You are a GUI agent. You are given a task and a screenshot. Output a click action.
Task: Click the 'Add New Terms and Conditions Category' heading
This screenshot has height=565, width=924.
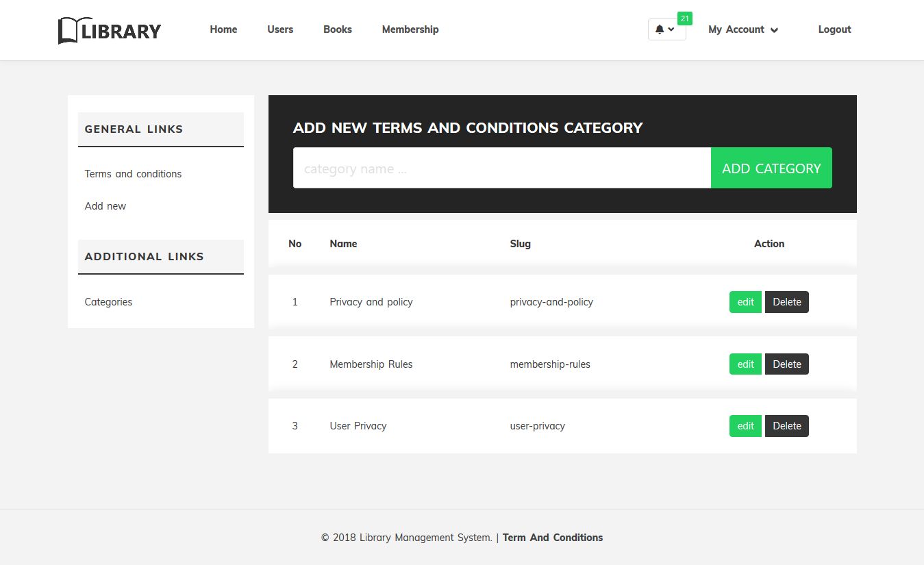point(468,127)
